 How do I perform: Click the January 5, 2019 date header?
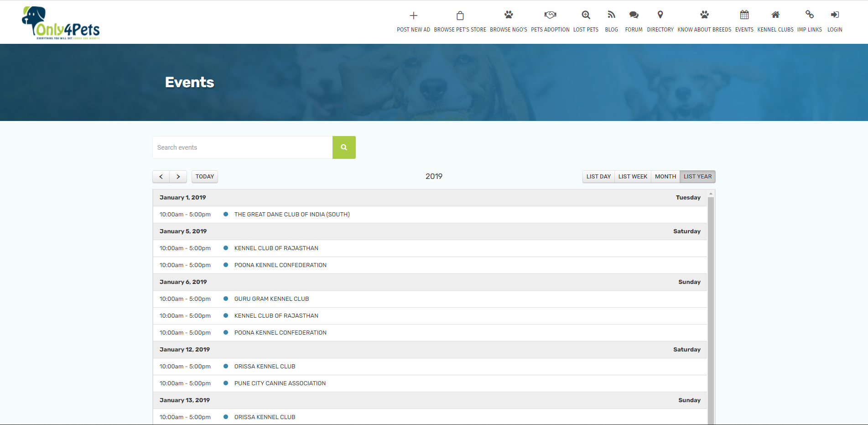coord(183,231)
